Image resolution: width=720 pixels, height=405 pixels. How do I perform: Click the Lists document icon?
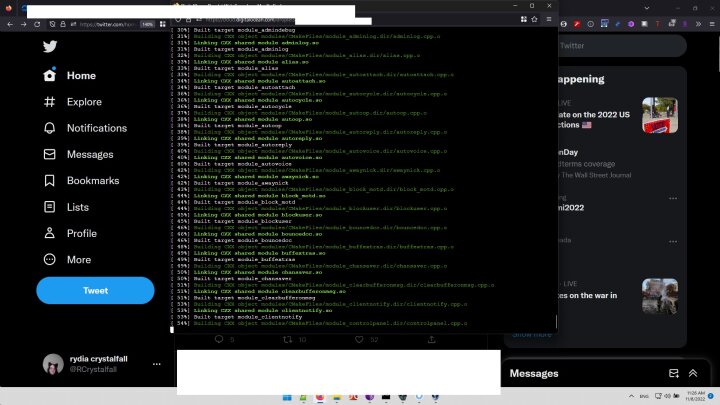[x=50, y=207]
